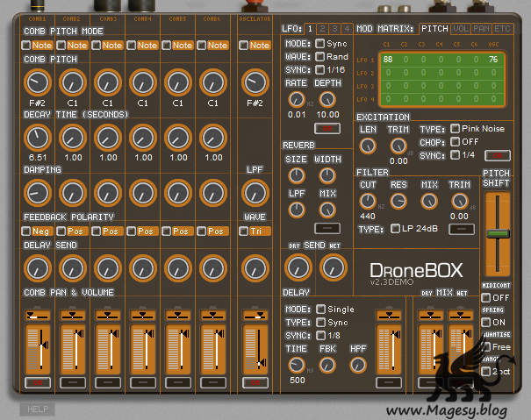This screenshot has width=531, height=420.
Task: Click the Delay TIME knob
Action: 297,365
